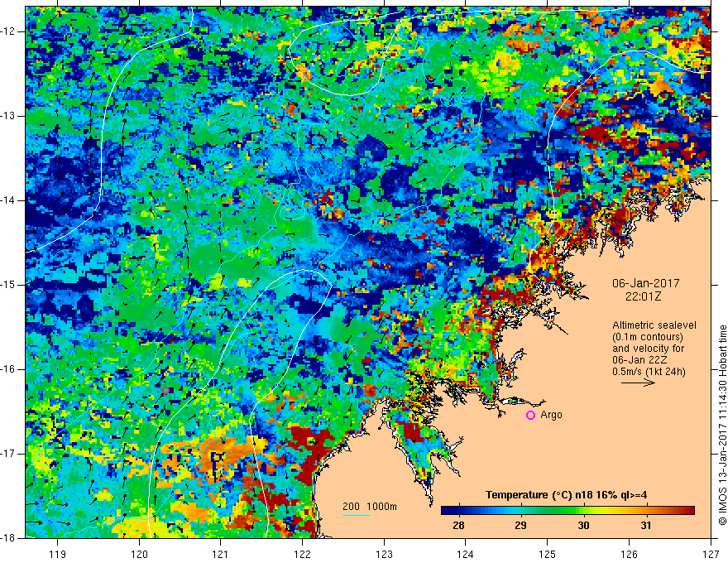Click latitude axis label '-13'
The width and height of the screenshot is (728, 563).
[x=8, y=116]
